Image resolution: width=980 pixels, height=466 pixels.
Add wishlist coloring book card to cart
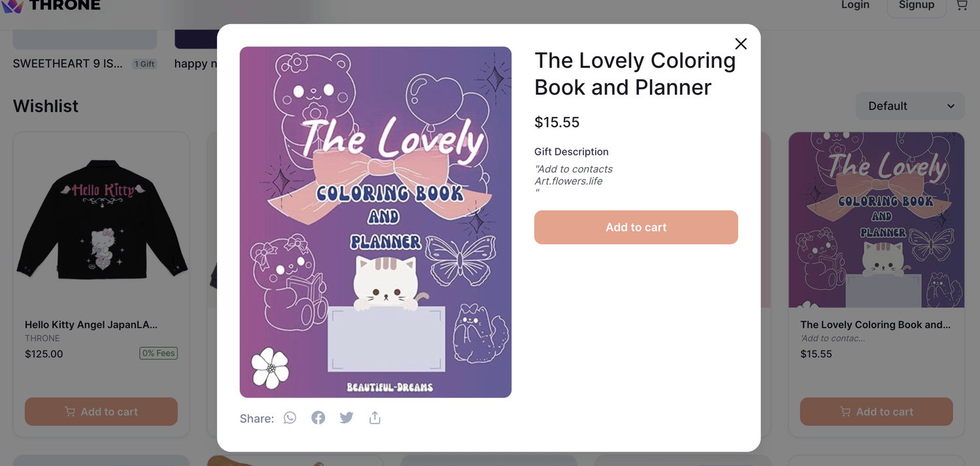click(x=876, y=412)
